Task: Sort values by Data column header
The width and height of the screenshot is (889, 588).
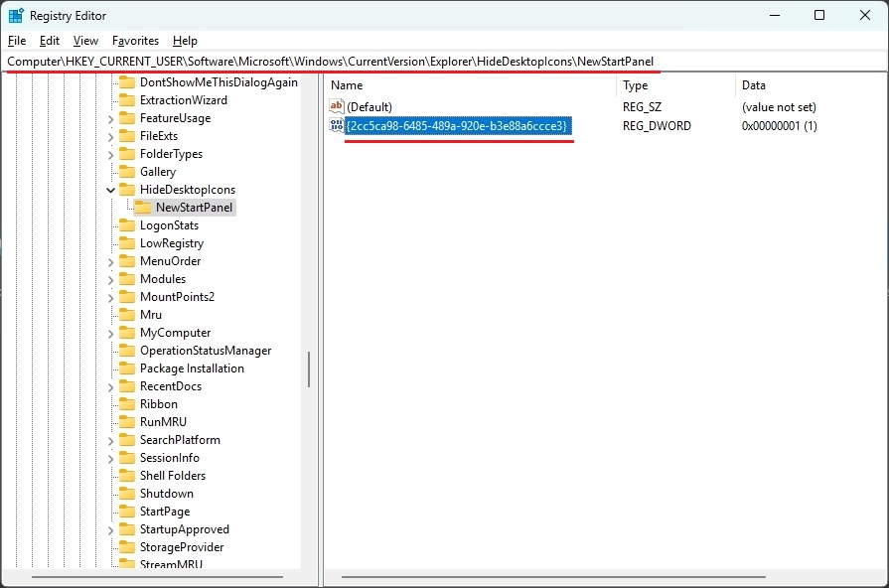Action: 811,85
